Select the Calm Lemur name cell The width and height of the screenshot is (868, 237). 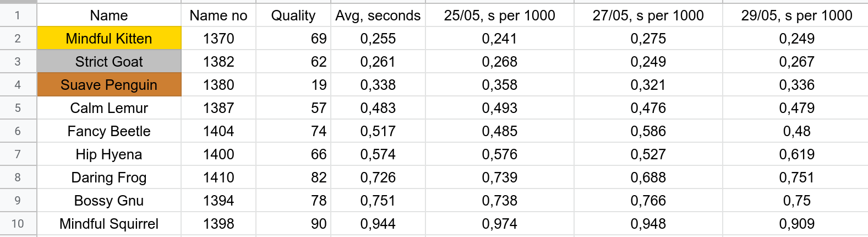tap(109, 108)
